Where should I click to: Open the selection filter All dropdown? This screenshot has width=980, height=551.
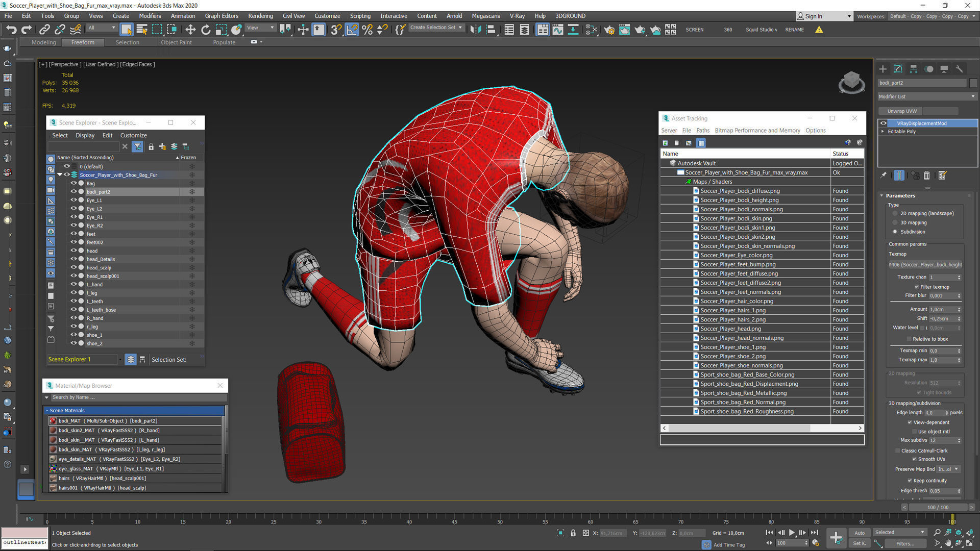pos(101,28)
